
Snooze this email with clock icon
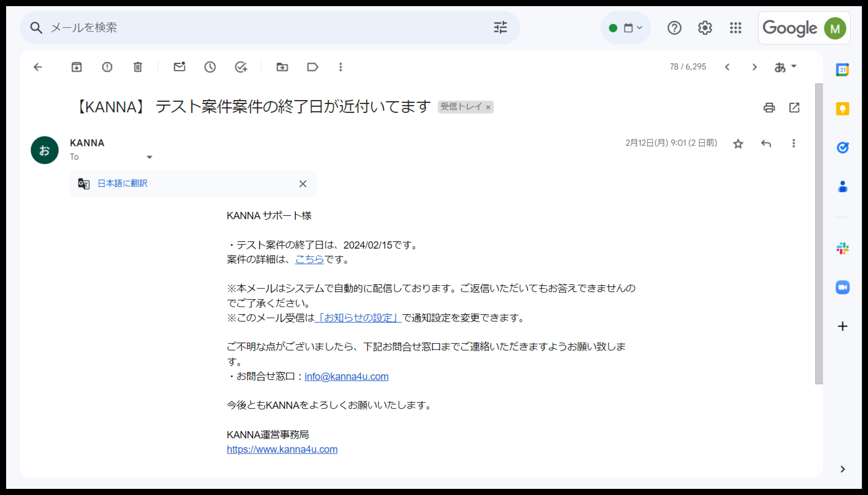click(210, 67)
